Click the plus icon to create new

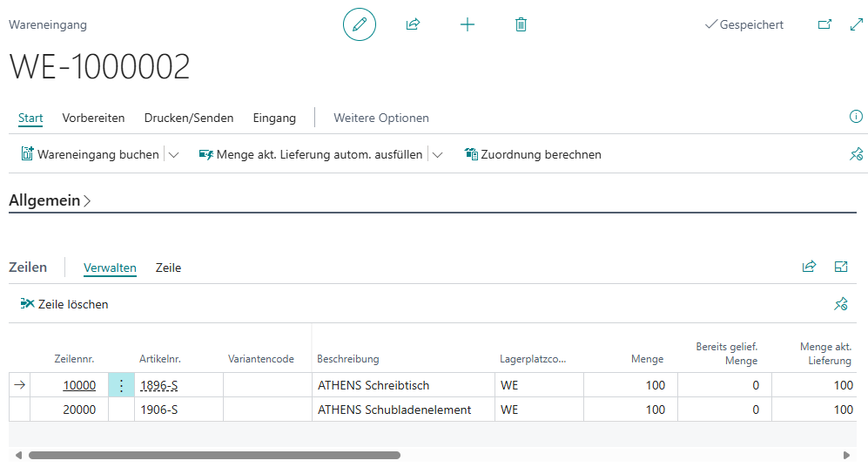point(468,24)
